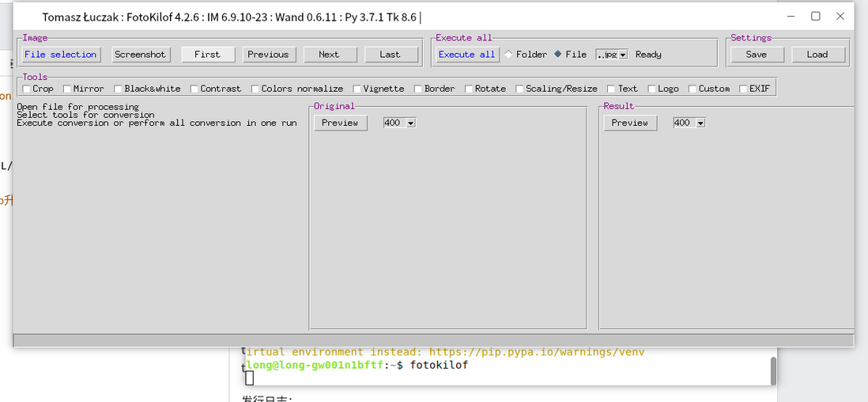Go to the First image
This screenshot has height=402, width=868.
pos(207,55)
